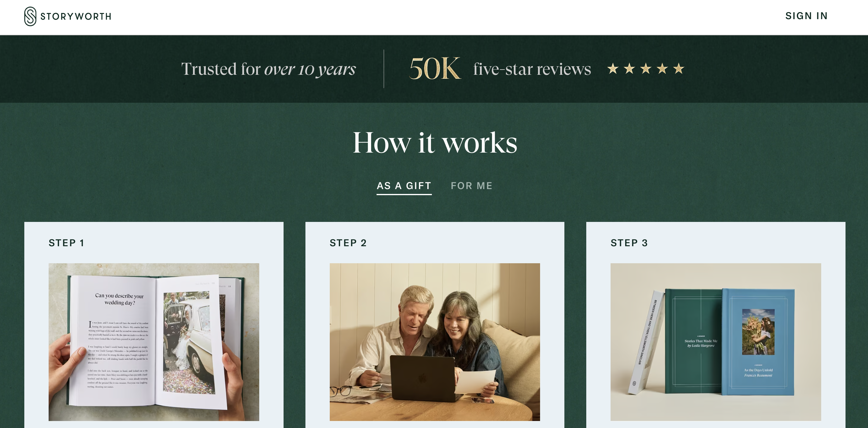The image size is (868, 428).
Task: Click the How it works heading
Action: (435, 143)
